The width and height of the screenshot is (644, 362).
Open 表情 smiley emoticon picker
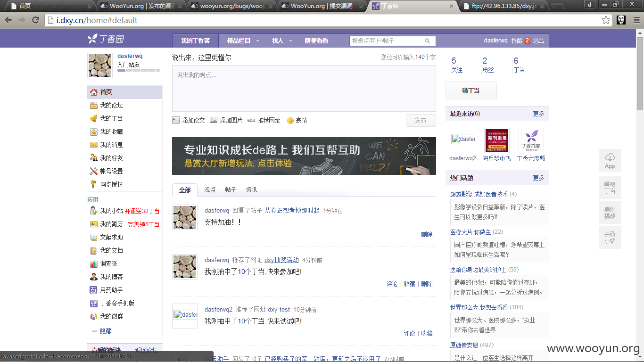point(290,120)
